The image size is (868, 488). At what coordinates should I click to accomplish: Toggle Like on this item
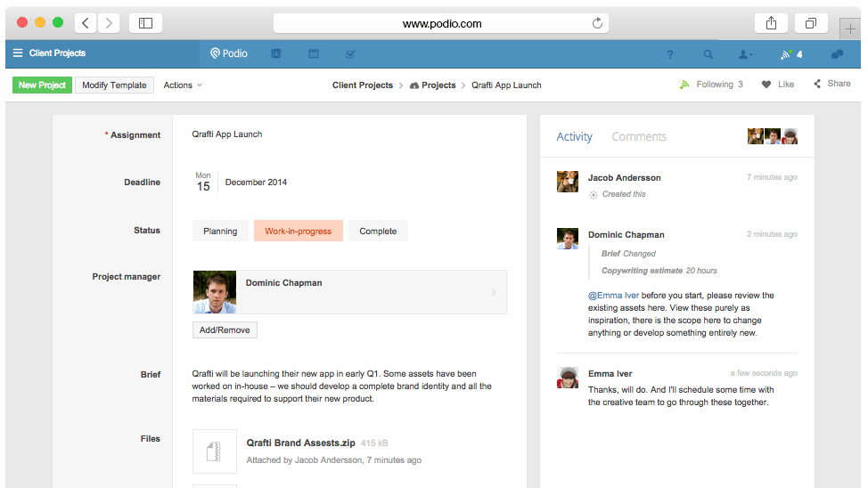(778, 85)
